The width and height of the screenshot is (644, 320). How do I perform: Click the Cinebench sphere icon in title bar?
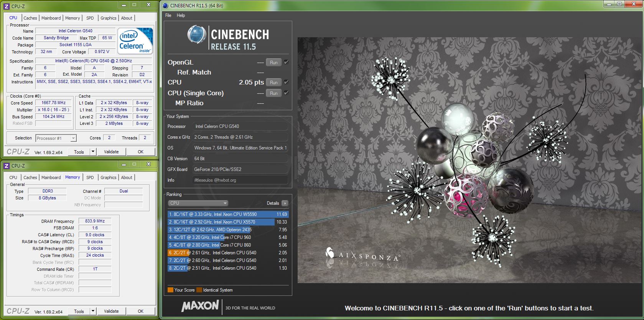coord(165,6)
